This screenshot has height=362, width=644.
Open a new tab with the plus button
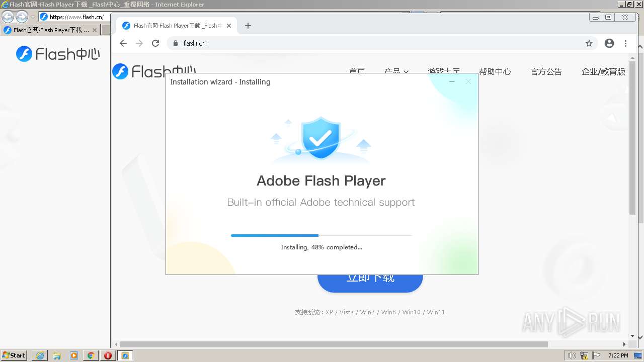[248, 26]
